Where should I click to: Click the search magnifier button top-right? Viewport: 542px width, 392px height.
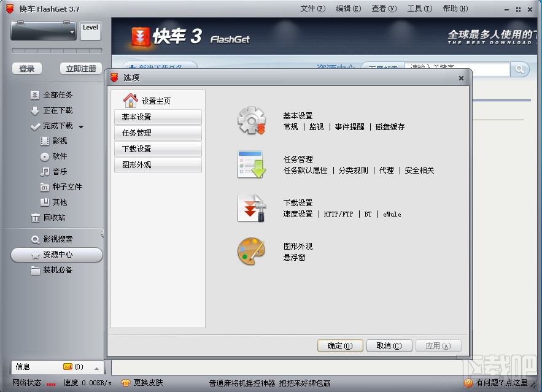click(x=519, y=69)
